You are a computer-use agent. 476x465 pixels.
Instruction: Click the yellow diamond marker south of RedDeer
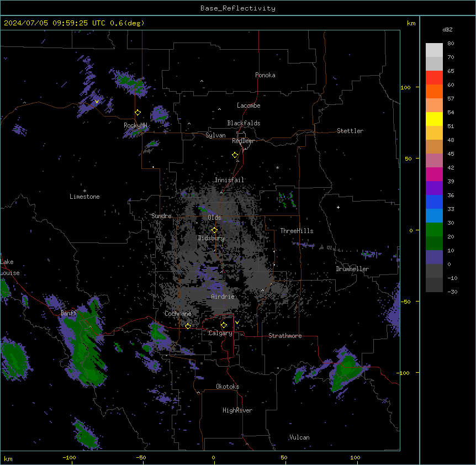235,155
